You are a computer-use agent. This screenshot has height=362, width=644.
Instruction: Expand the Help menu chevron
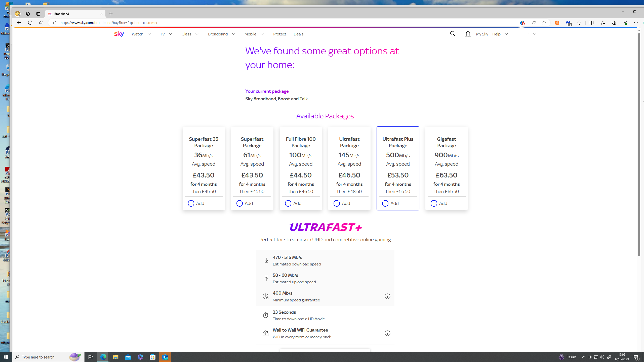tap(506, 34)
